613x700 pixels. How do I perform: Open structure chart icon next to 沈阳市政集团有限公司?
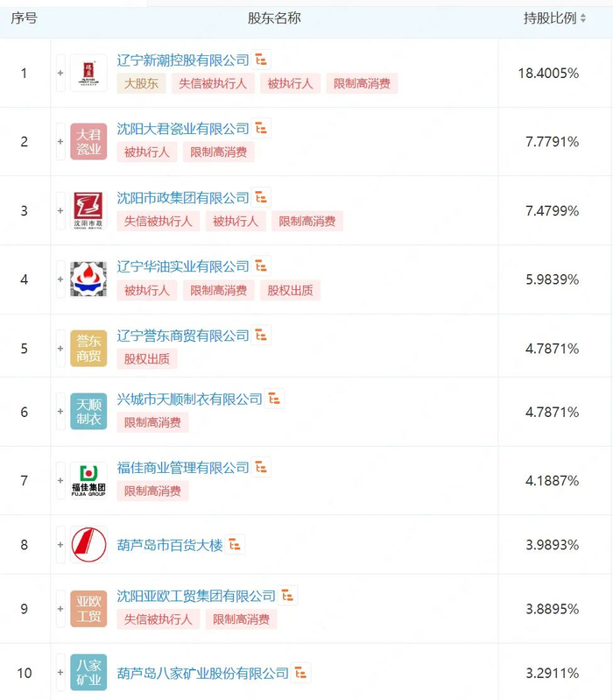[262, 198]
